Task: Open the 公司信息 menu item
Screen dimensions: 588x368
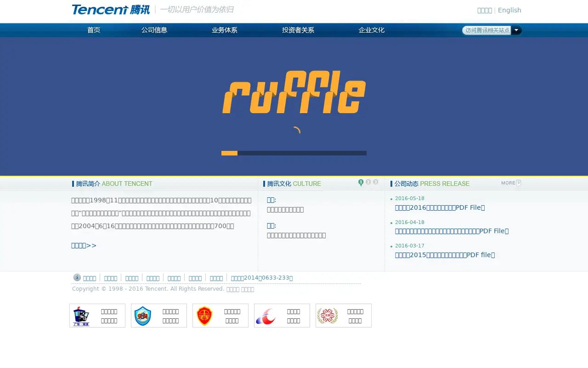Action: pyautogui.click(x=154, y=30)
